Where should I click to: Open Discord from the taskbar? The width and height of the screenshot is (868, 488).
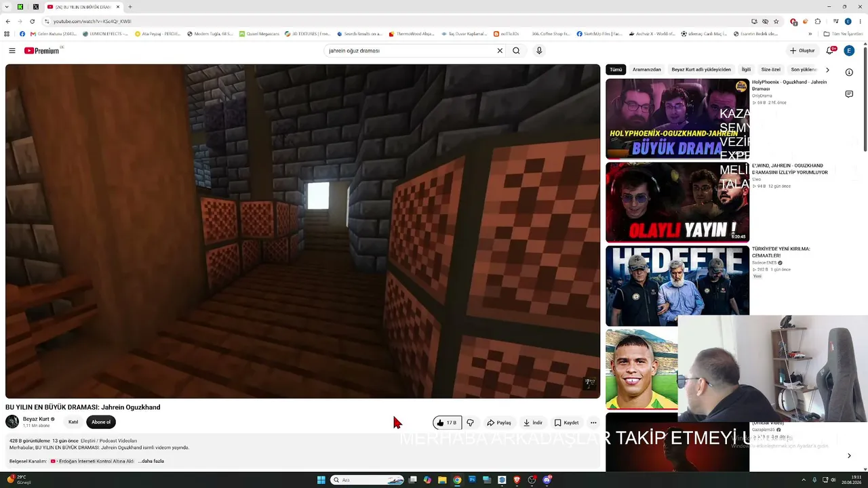coord(547,480)
